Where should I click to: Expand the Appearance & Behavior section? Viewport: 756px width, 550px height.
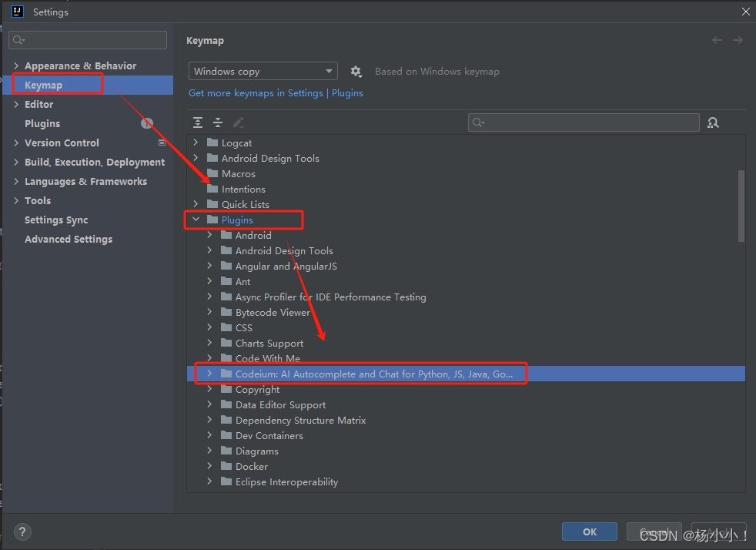[x=16, y=65]
